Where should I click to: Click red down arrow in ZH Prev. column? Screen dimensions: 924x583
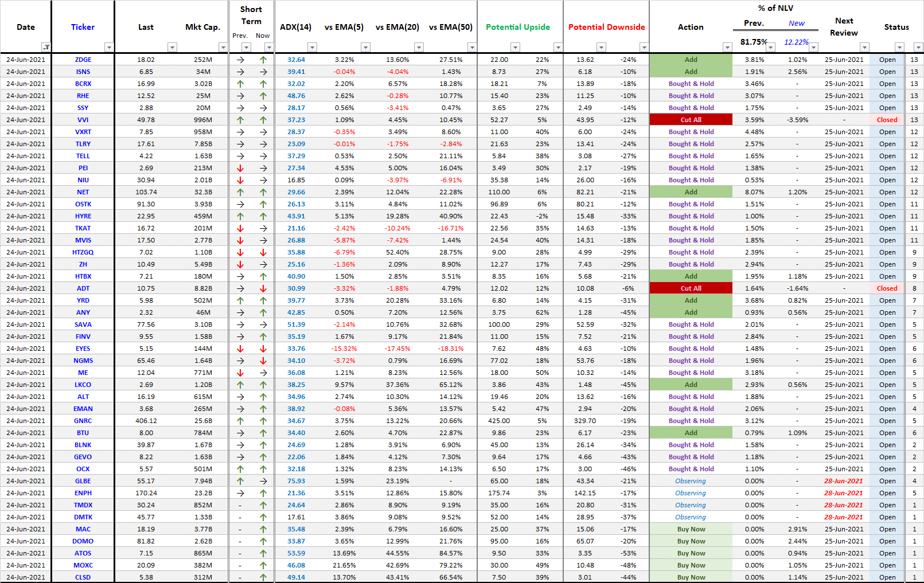tap(240, 264)
